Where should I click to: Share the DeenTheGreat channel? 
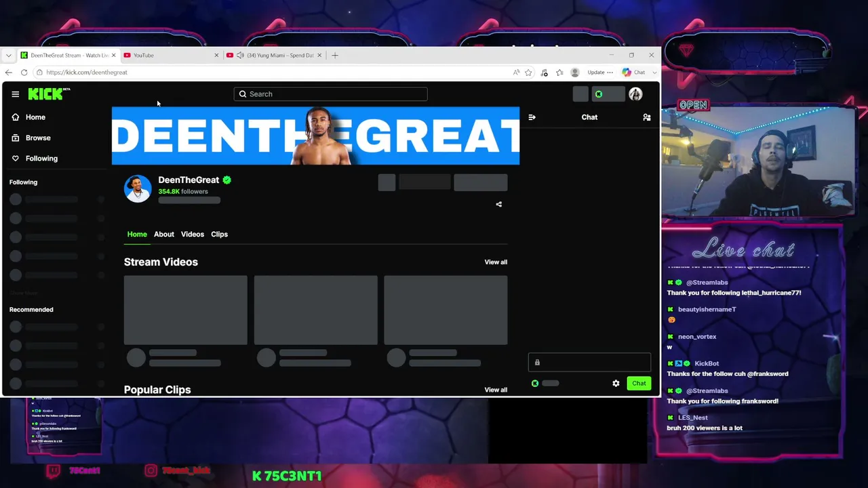499,204
